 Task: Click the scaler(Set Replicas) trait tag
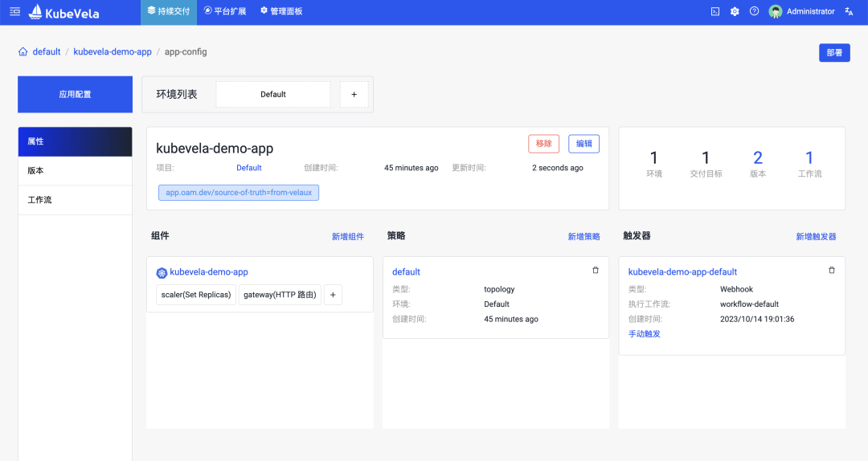196,295
